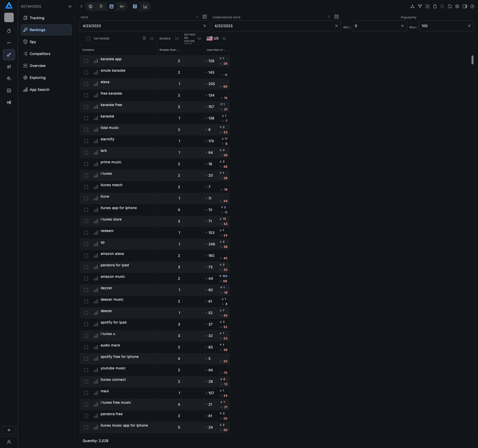Screen dimensions: 478x448
Task: Open the Competitors section
Action: (40, 54)
